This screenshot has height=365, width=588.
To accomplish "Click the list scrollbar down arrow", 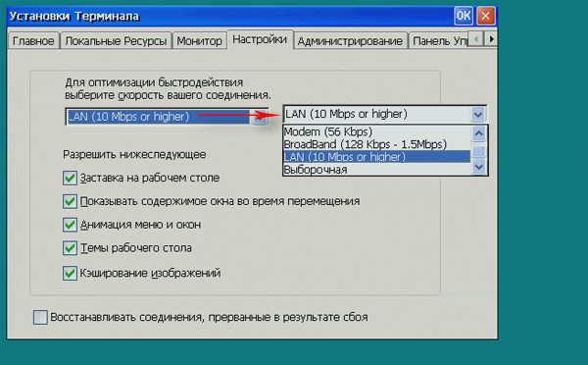I will (479, 167).
